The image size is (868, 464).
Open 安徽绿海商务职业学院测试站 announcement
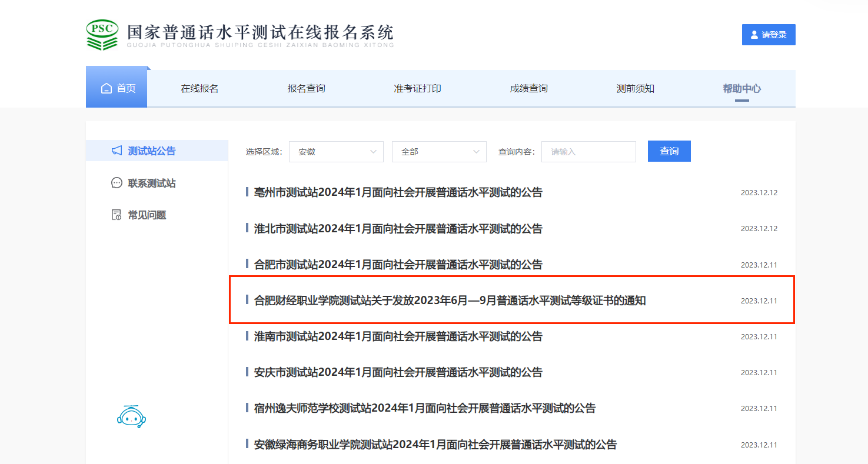click(435, 445)
